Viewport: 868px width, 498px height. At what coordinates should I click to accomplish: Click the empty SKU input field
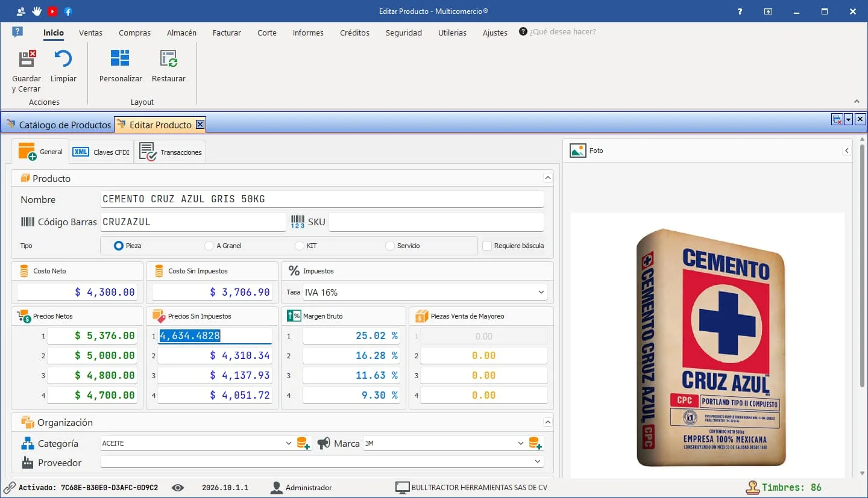(x=436, y=222)
